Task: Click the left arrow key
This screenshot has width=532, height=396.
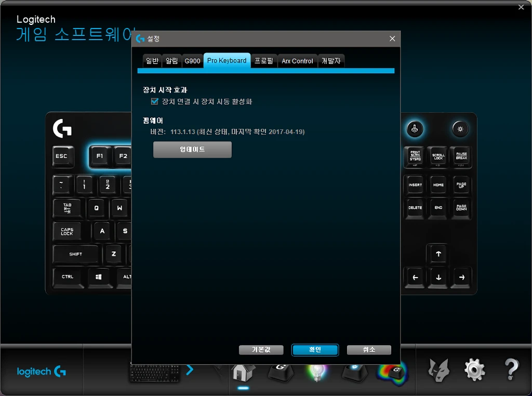Action: pyautogui.click(x=415, y=277)
